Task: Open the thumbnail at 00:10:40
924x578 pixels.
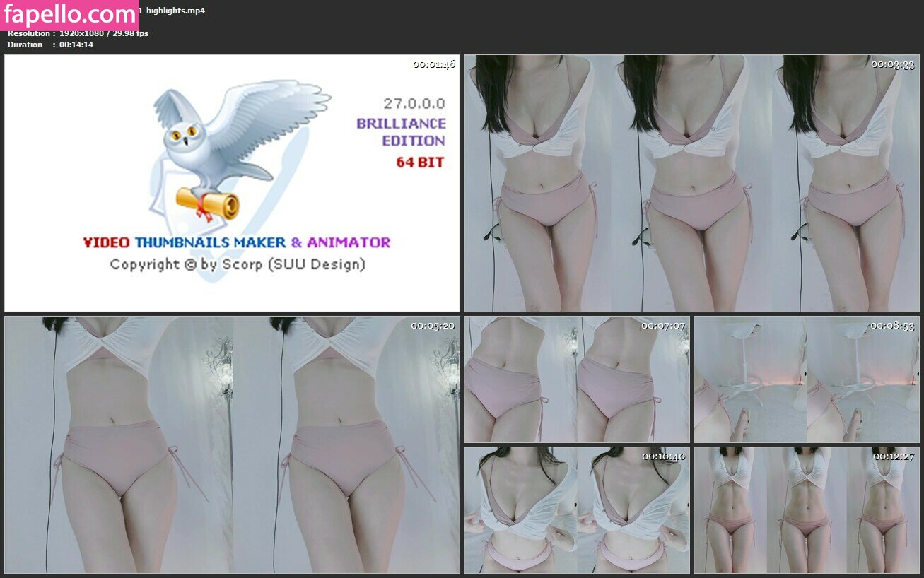Action: tap(576, 509)
